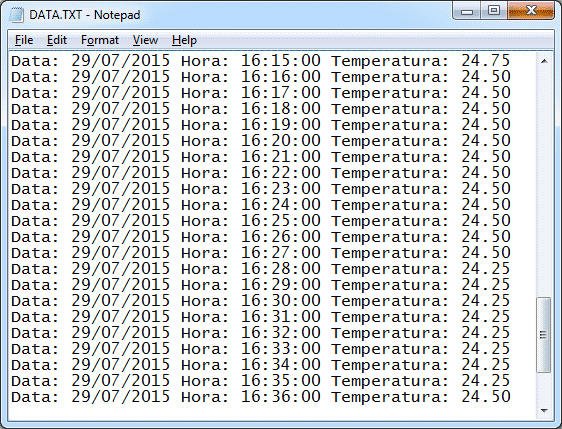Click the word Hora on the 16:30:00 line

coord(205,301)
